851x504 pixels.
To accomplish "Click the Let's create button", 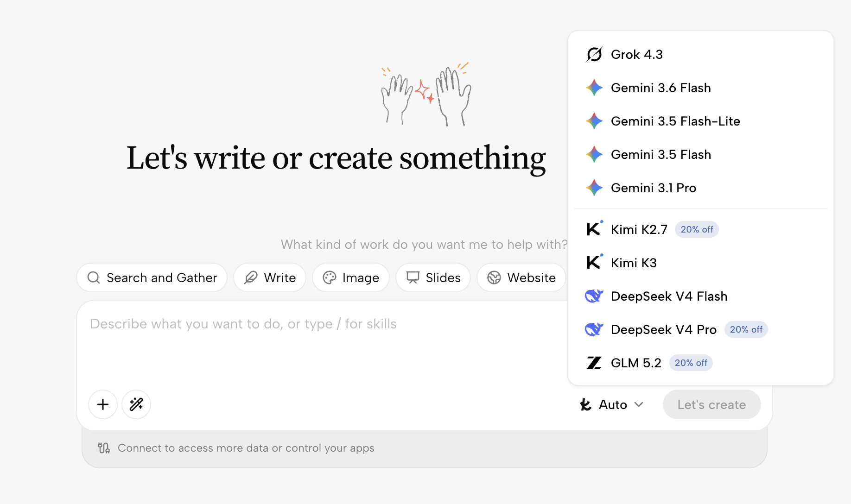I will coord(712,404).
